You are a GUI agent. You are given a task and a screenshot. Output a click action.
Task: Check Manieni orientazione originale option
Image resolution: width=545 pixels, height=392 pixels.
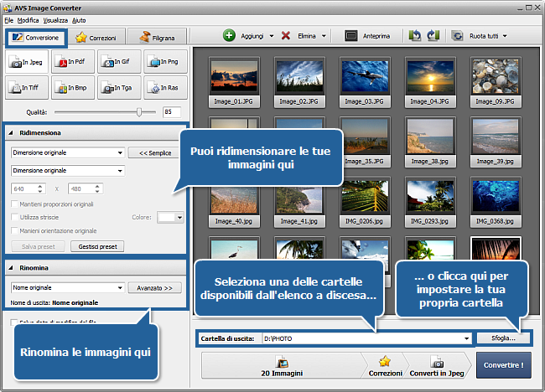[x=15, y=230]
